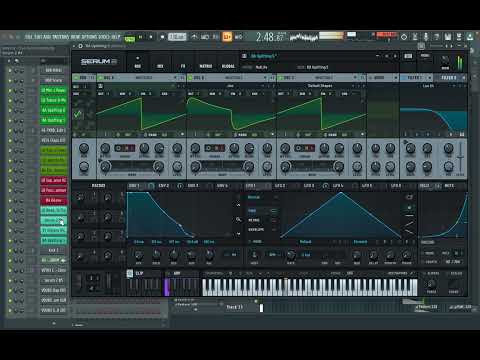
Task: Click the Serum 2 logo
Action: (x=99, y=62)
